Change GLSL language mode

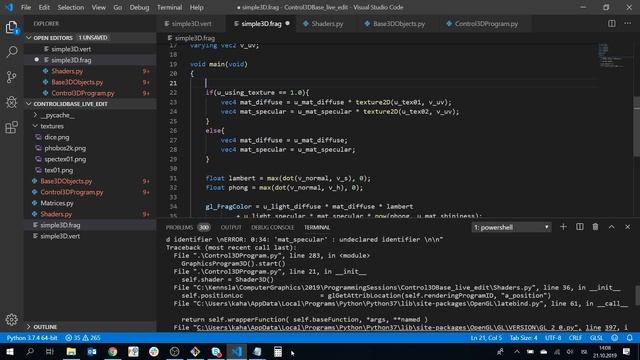coord(596,338)
